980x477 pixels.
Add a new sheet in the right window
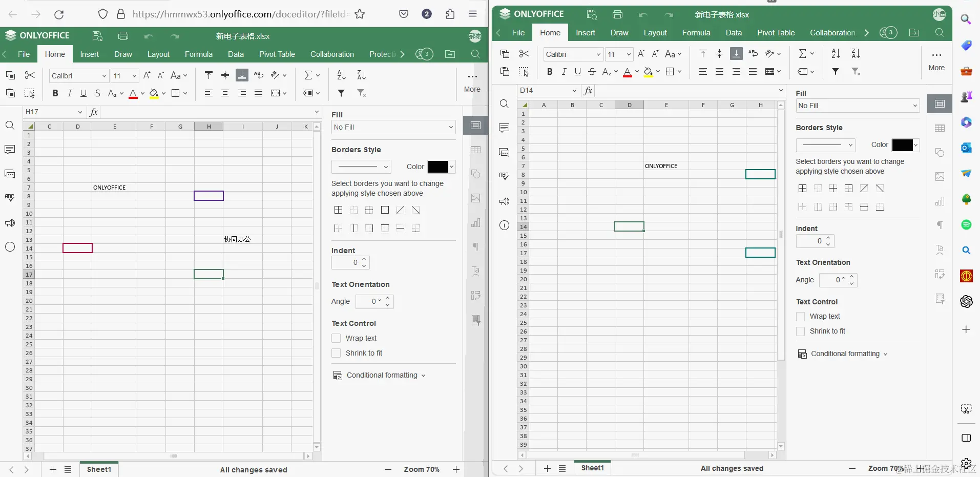pyautogui.click(x=547, y=468)
